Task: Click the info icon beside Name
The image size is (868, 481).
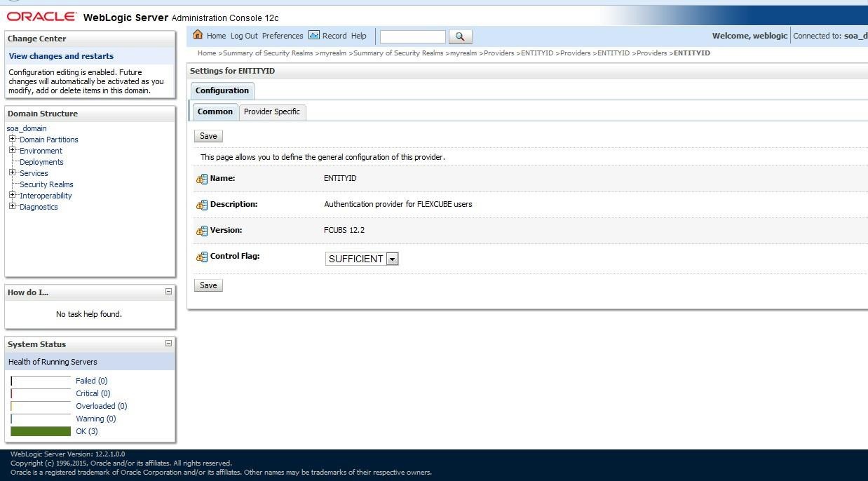Action: 202,179
